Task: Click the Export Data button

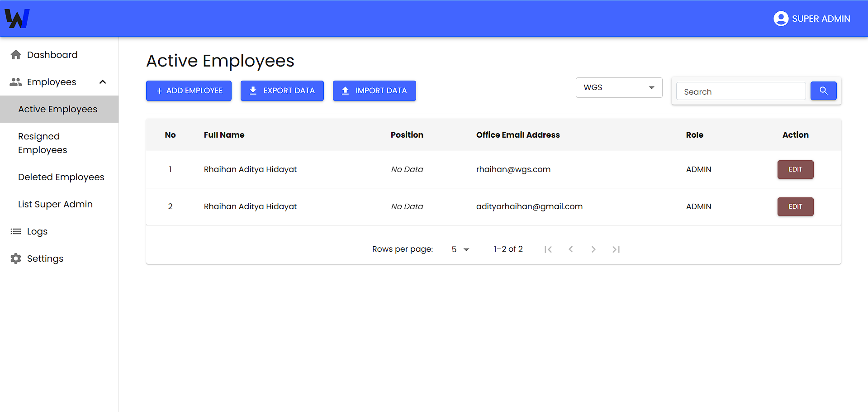Action: 282,91
